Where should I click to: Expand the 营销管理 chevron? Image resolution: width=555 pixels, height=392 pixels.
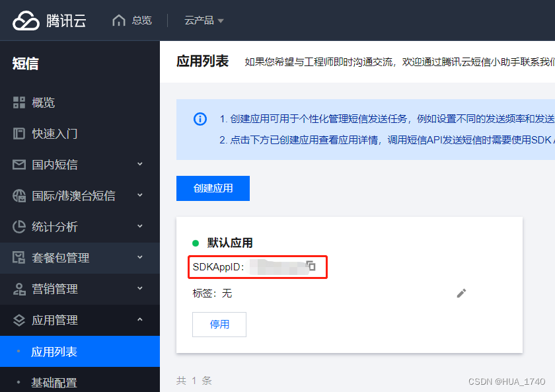[x=140, y=288]
